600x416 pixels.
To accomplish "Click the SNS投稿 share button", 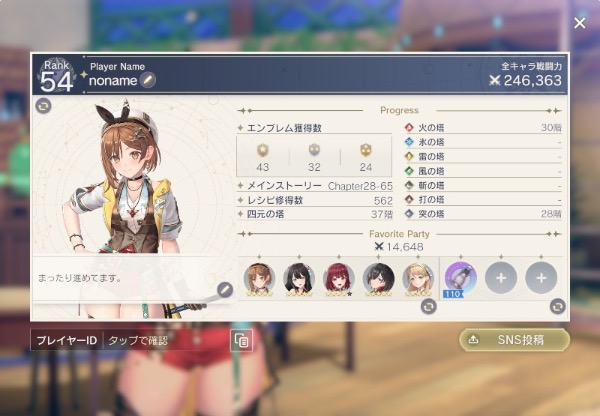I will 515,339.
